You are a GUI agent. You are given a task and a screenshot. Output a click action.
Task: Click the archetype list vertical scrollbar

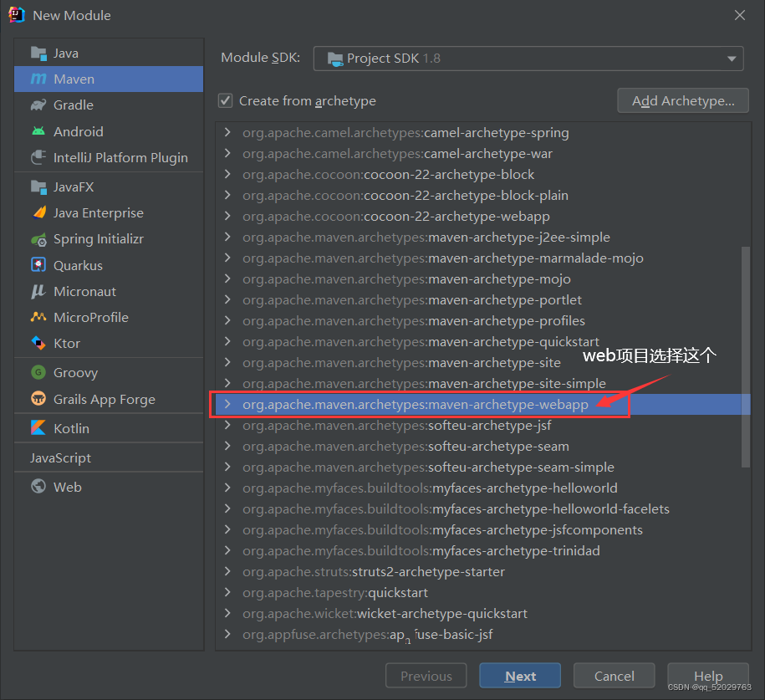coord(746,356)
